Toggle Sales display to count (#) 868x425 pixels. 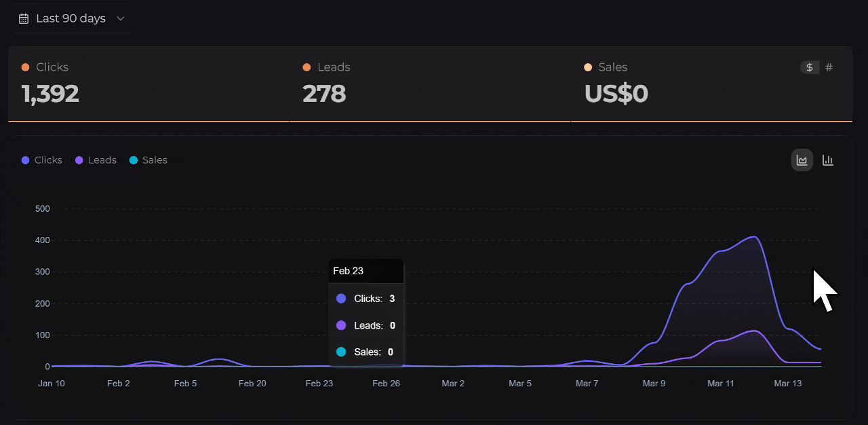[829, 67]
